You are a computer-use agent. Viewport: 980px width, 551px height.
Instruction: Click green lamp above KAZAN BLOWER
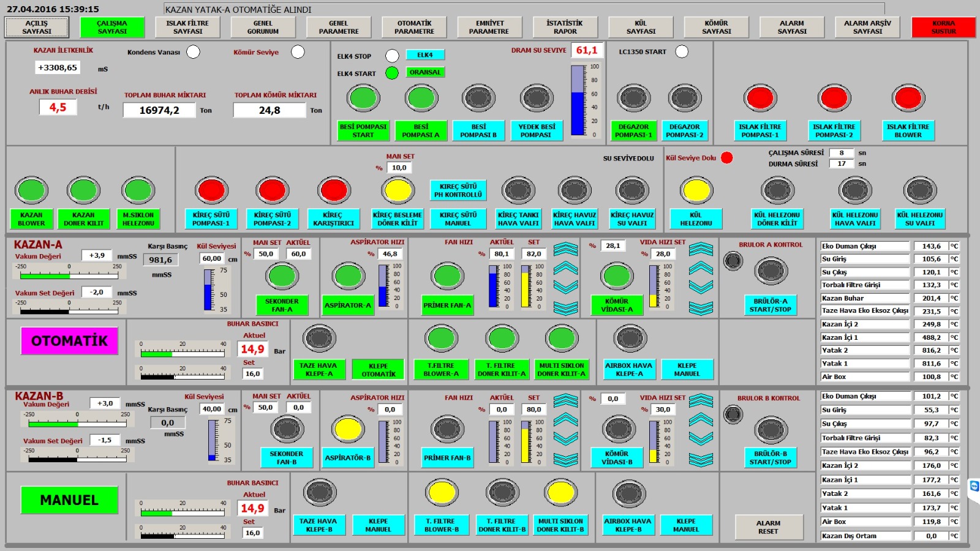[x=32, y=190]
